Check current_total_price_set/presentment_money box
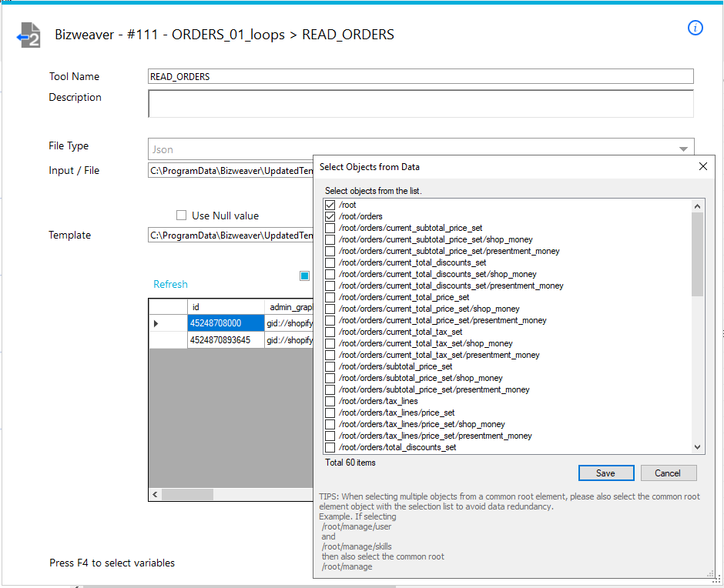 point(330,320)
